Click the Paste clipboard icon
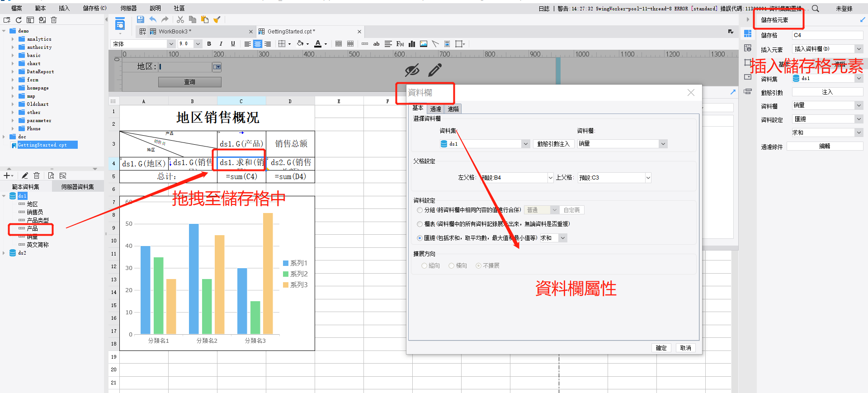The image size is (868, 393). pos(205,19)
